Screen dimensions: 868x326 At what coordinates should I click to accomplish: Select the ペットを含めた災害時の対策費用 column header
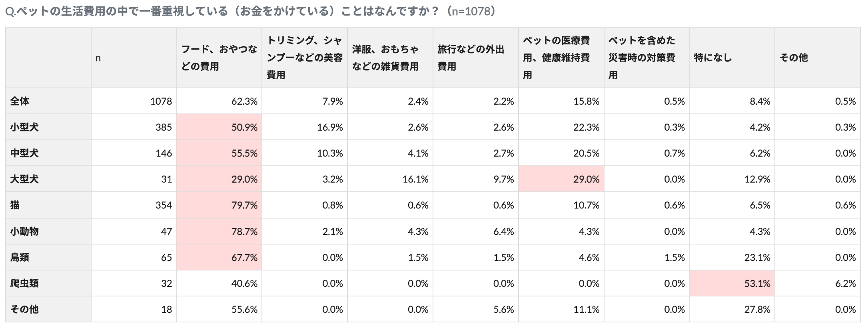click(646, 58)
